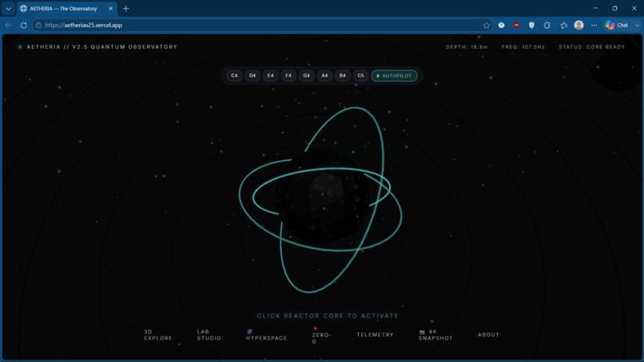Viewport: 644px width, 362px height.
Task: Open the browser Extensions puzzle icon
Action: point(547,25)
